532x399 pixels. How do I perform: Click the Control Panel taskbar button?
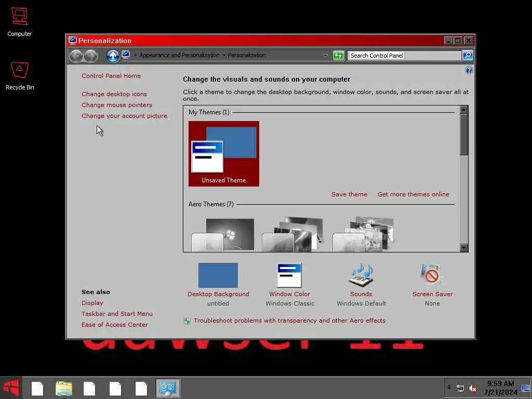[x=168, y=388]
